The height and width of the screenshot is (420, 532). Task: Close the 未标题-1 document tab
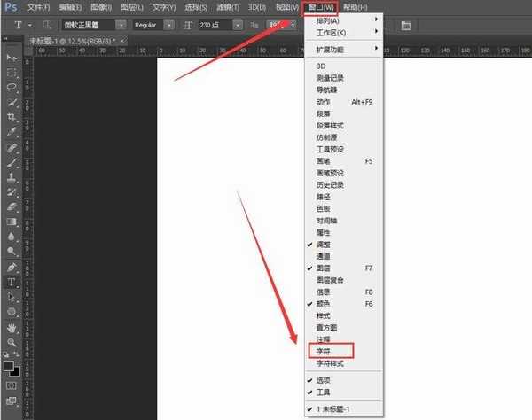[x=123, y=41]
